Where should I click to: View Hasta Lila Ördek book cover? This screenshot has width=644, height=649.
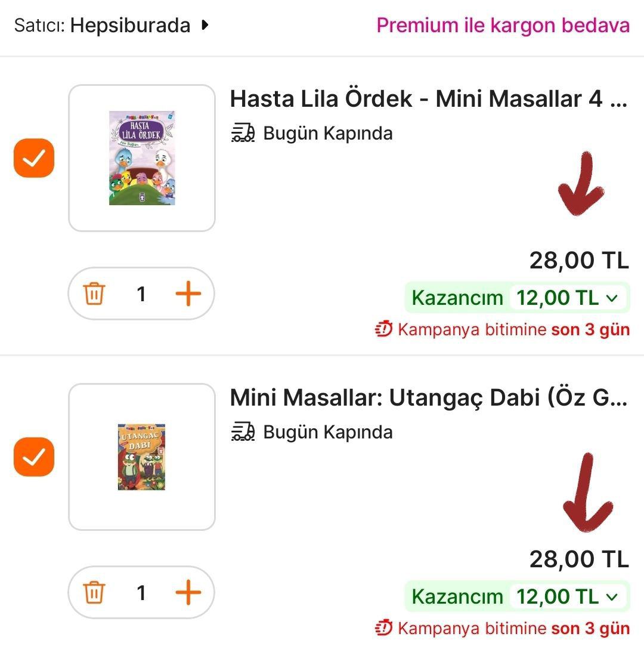[142, 158]
